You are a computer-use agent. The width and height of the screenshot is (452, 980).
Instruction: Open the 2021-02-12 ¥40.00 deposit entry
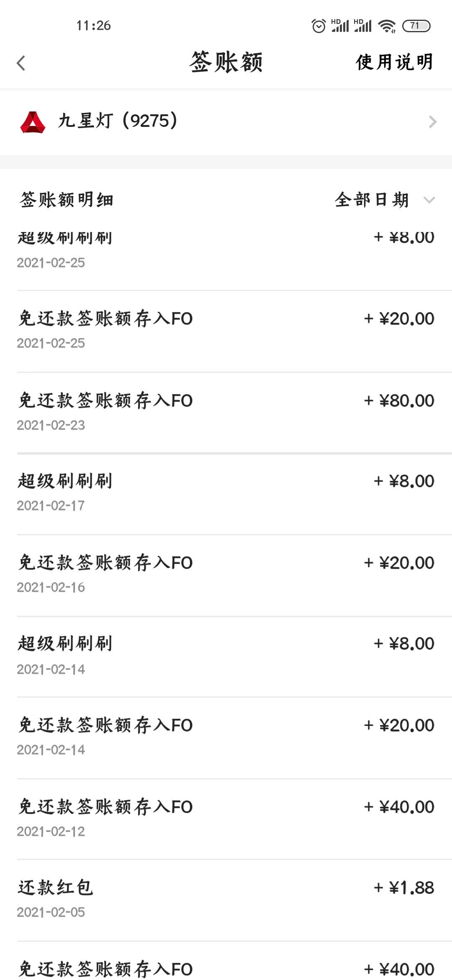click(226, 819)
